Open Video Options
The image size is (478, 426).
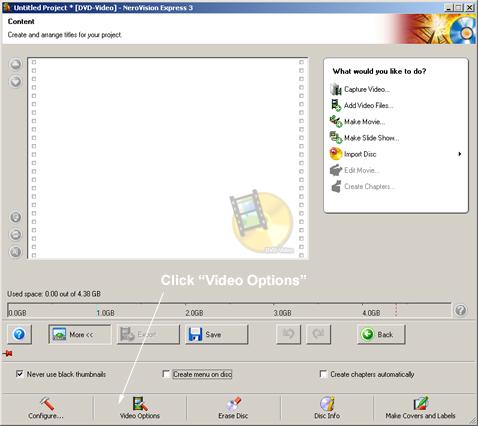click(x=140, y=408)
